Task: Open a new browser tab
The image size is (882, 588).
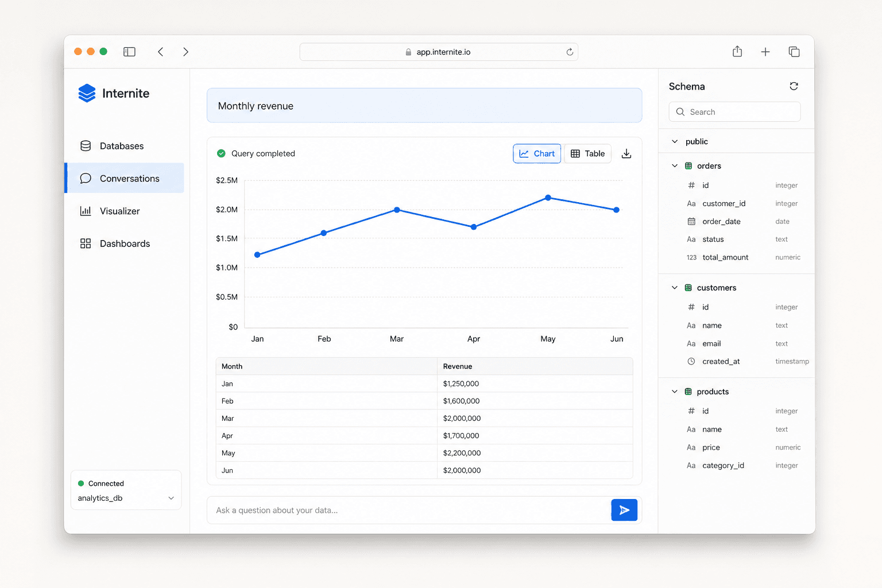Action: point(765,52)
